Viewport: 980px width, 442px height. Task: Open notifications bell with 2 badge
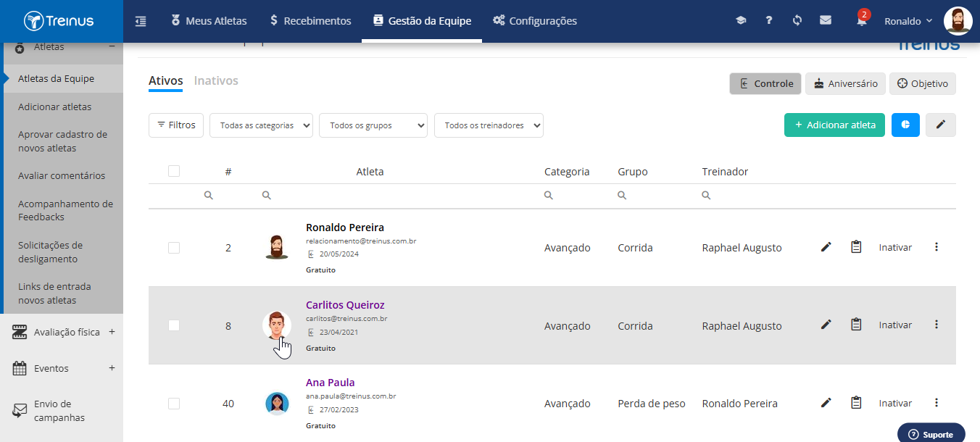861,20
